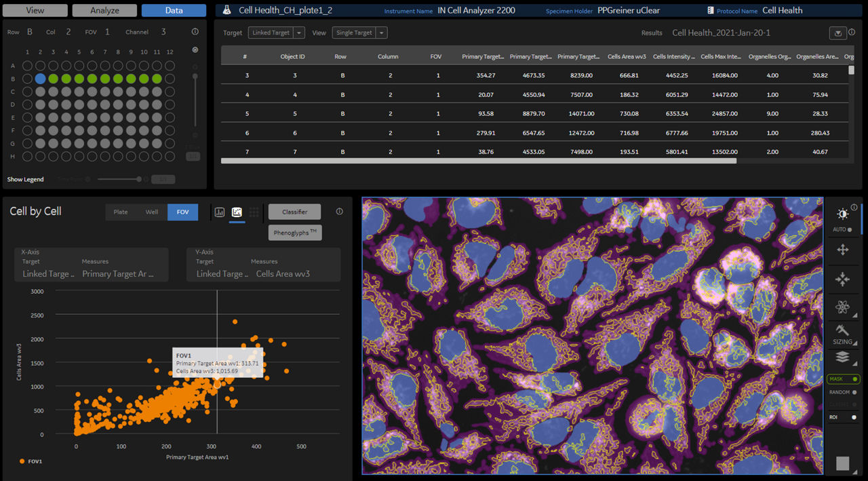Click the atom-shaped segmentation tool icon
Viewport: 868px width, 481px height.
point(843,307)
